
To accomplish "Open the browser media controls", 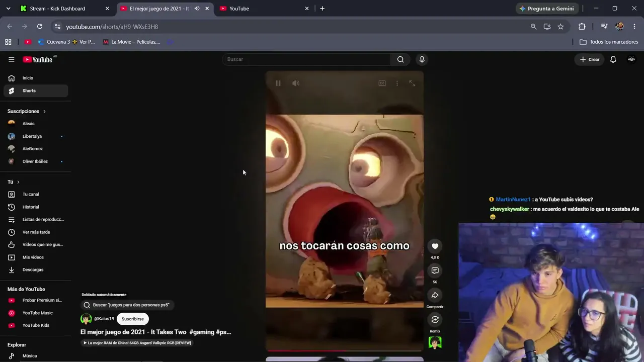I will tap(604, 27).
